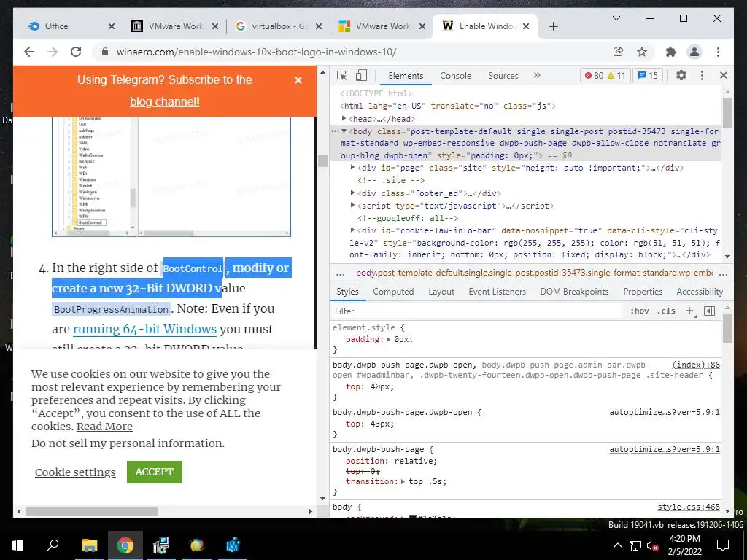Open the 15 issues badge
Viewport: 747px width, 560px height.
click(x=648, y=75)
